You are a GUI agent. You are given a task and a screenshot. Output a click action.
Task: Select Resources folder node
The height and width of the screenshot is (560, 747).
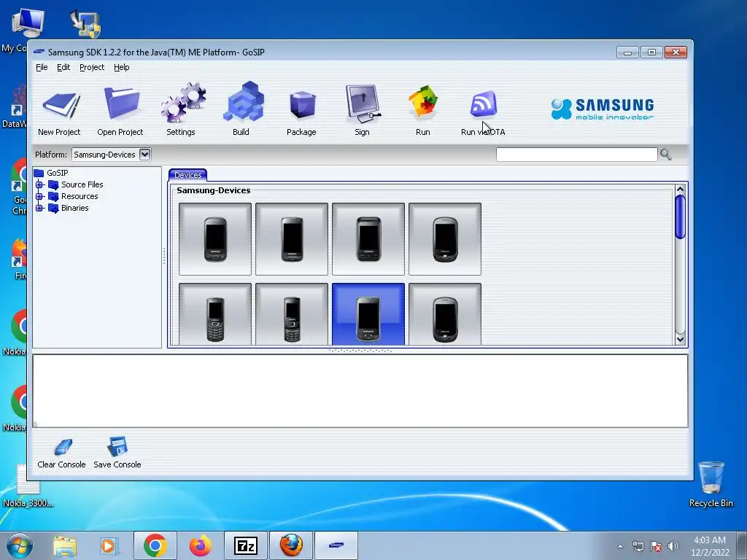pyautogui.click(x=74, y=196)
